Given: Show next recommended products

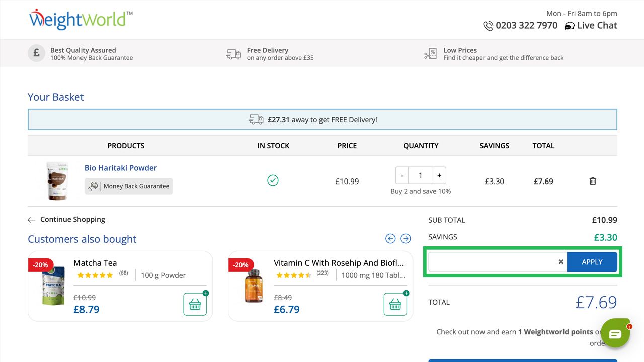Looking at the screenshot, I should pos(406,239).
